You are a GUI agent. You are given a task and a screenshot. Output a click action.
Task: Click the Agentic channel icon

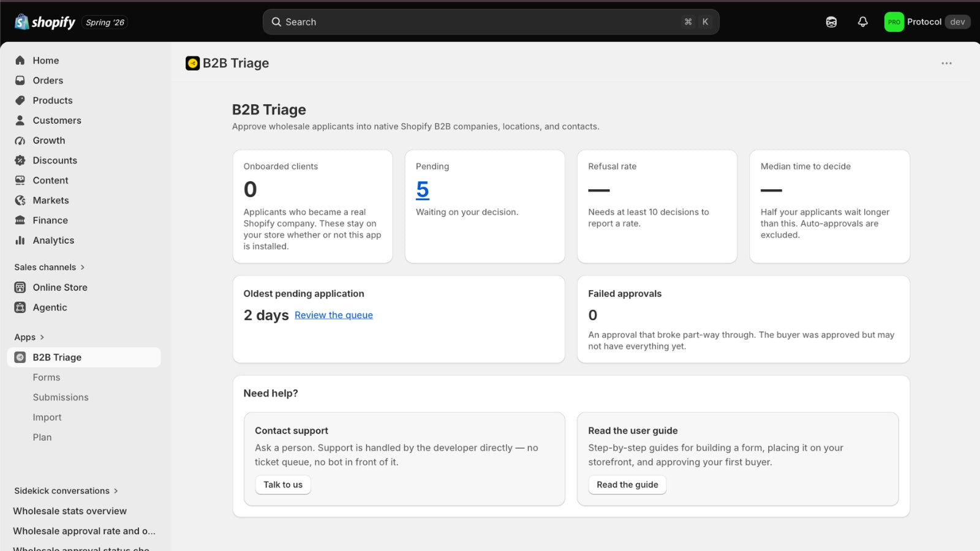(x=20, y=307)
